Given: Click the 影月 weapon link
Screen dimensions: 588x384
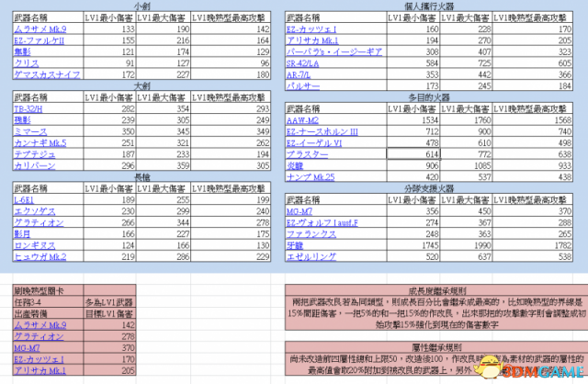Looking at the screenshot, I should coord(22,234).
